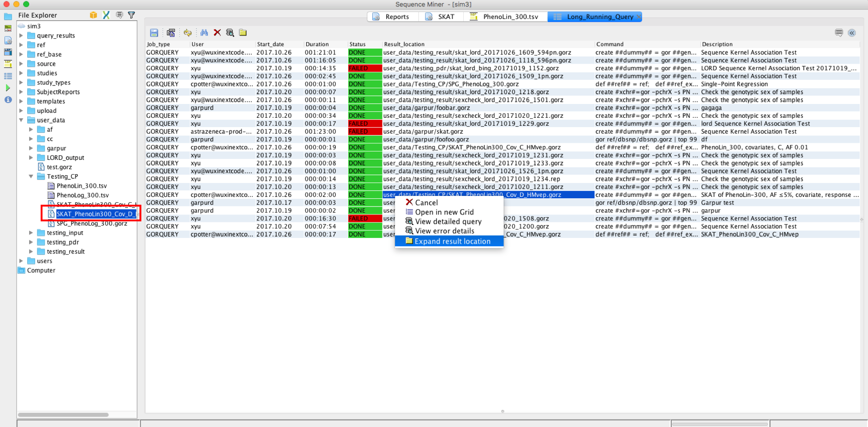
Task: Click the red X cancel icon in toolbar
Action: pyautogui.click(x=217, y=33)
